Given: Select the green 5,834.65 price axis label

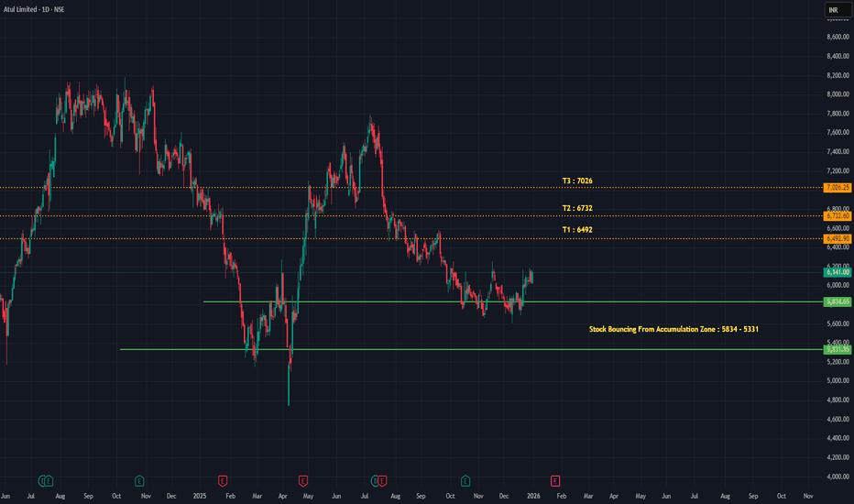Looking at the screenshot, I should click(838, 301).
